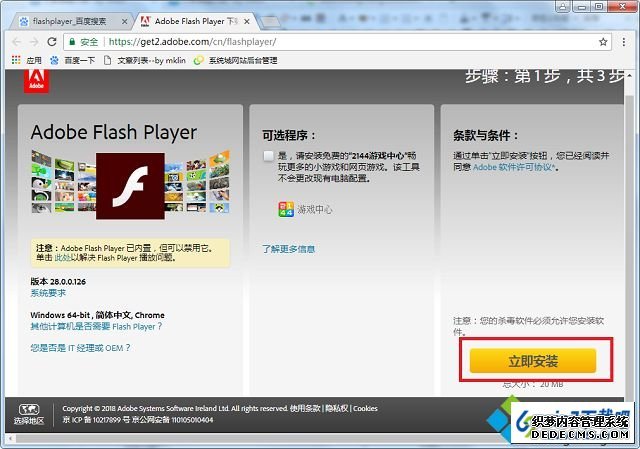The image size is (640, 449).
Task: Click the 立即安装 install button
Action: point(533,360)
